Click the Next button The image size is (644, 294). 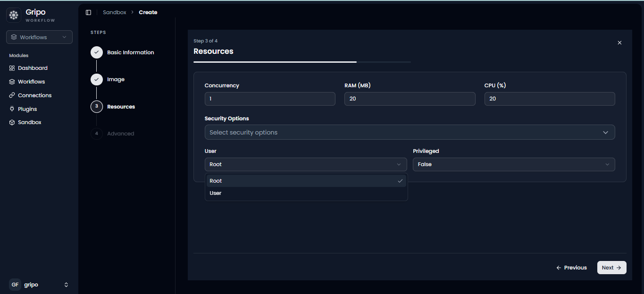point(611,268)
